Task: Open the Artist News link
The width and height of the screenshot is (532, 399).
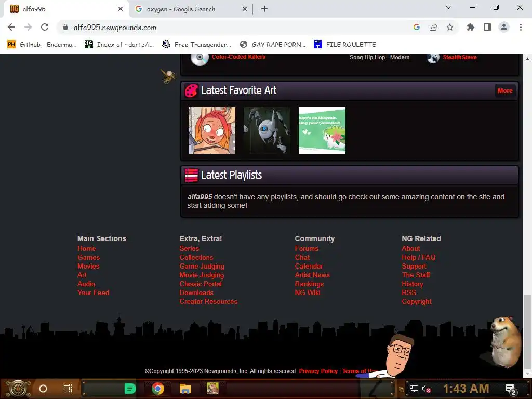Action: click(x=312, y=275)
